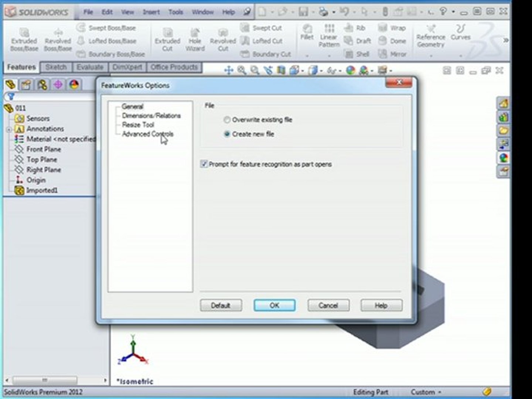Select the Extruded Cut tool
This screenshot has height=399, width=532.
coord(167,40)
